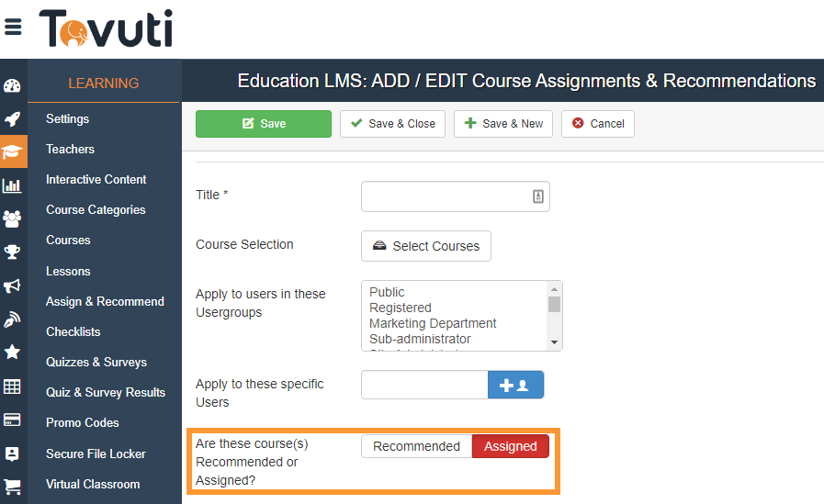Open the shopping cart icon in sidebar
Image resolution: width=824 pixels, height=504 pixels.
point(13,487)
